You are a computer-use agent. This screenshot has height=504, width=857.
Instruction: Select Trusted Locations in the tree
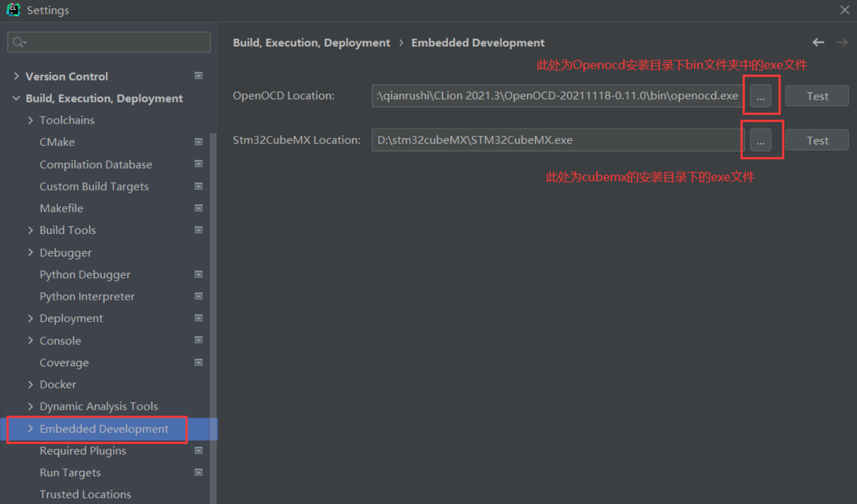85,494
